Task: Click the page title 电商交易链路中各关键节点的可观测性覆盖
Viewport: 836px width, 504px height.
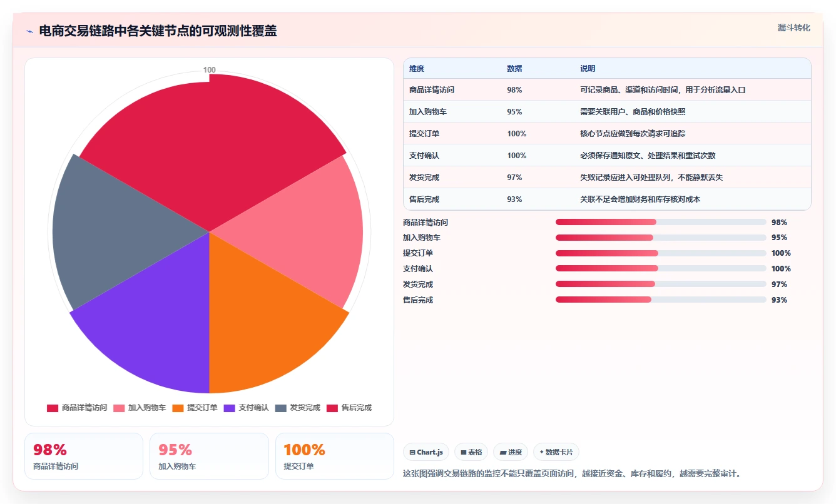Action: [x=158, y=31]
